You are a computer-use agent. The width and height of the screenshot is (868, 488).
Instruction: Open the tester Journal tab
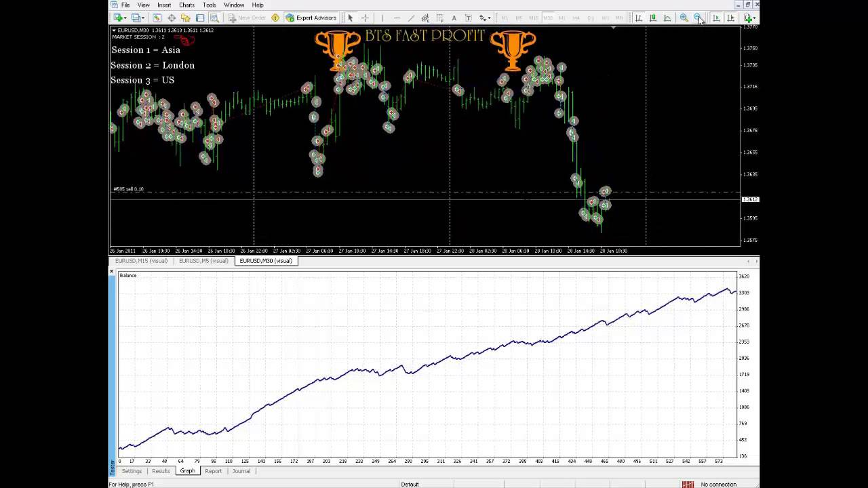point(241,471)
